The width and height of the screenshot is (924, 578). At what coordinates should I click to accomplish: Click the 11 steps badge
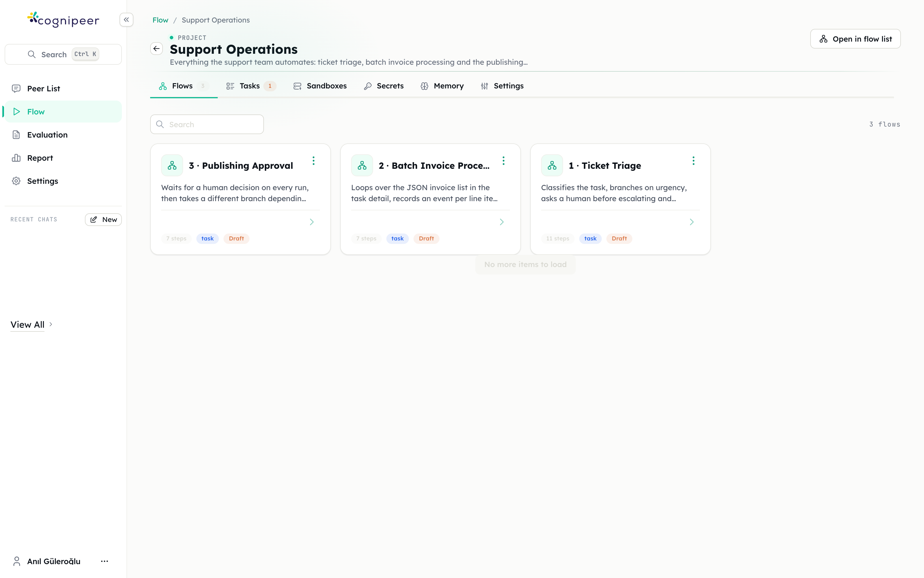coord(558,238)
